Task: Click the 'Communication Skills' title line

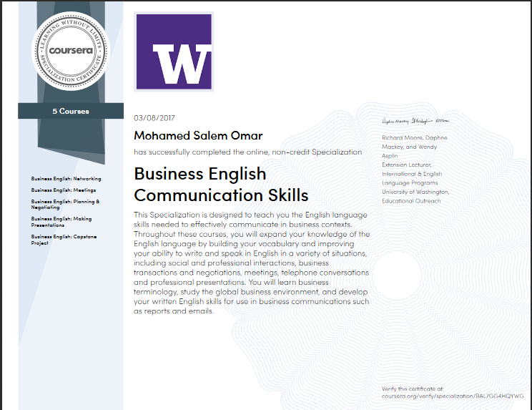Action: click(221, 195)
